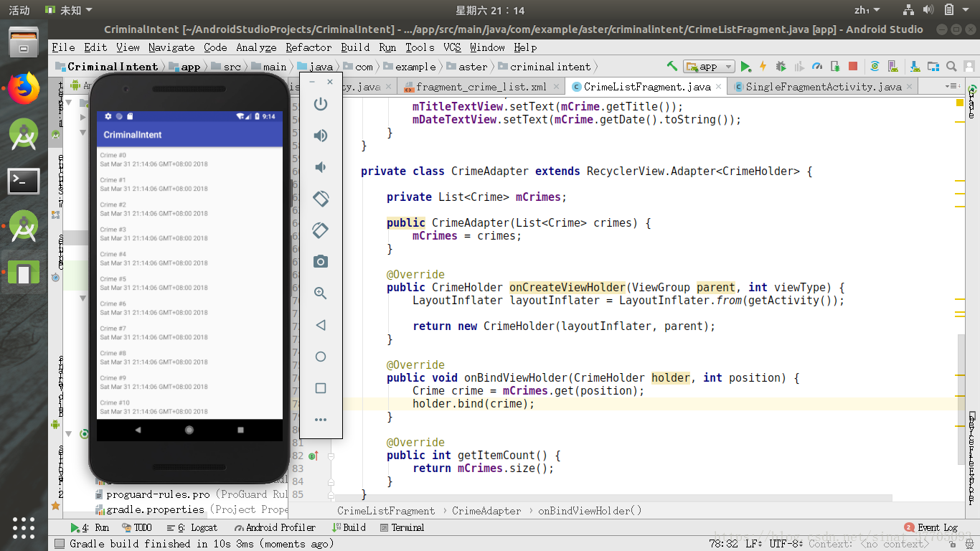Click emulator volume down icon
This screenshot has width=980, height=551.
point(321,167)
